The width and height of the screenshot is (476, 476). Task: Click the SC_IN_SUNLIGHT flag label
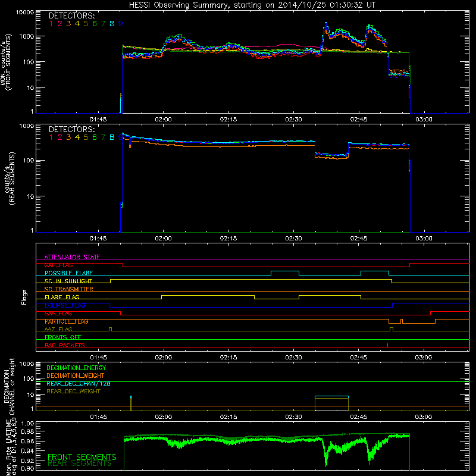(x=68, y=281)
